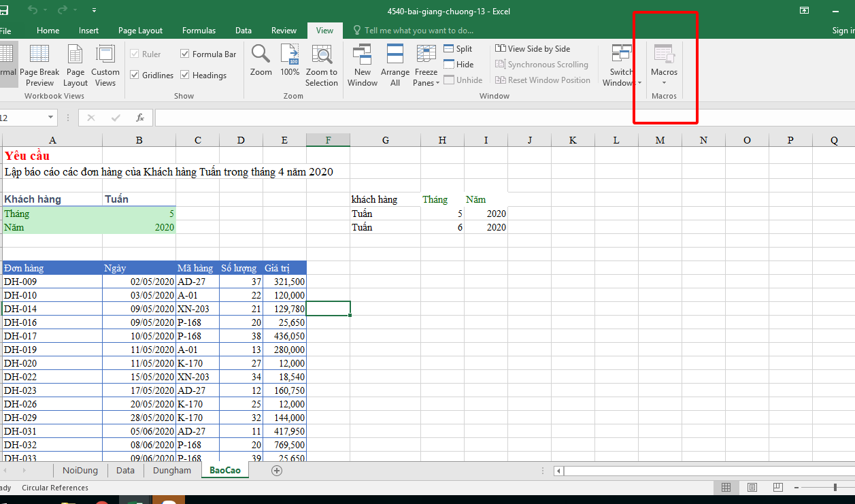
Task: Open Custom Views icon
Action: click(105, 54)
